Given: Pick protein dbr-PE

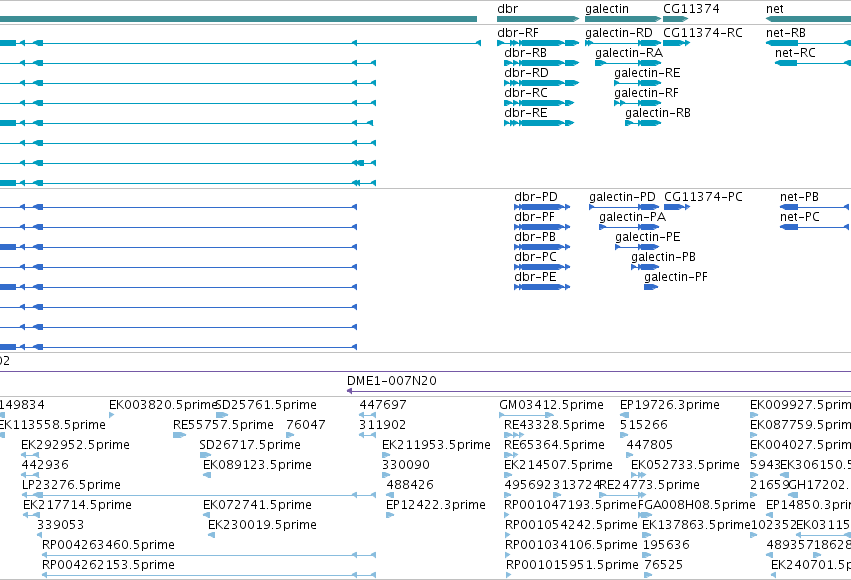Looking at the screenshot, I should coord(535,277).
